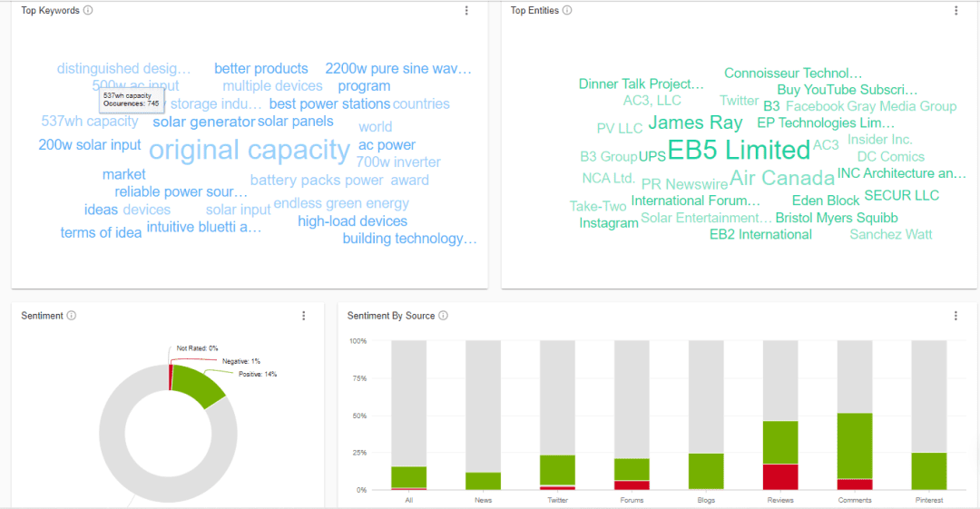Image resolution: width=980 pixels, height=509 pixels.
Task: Select the 'terms of idea' keyword
Action: (102, 232)
